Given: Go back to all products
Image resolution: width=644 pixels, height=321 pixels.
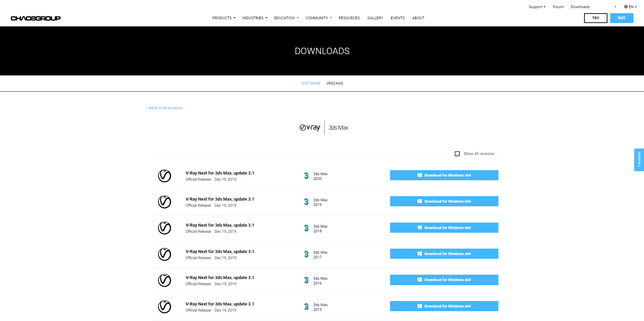Looking at the screenshot, I should (164, 108).
